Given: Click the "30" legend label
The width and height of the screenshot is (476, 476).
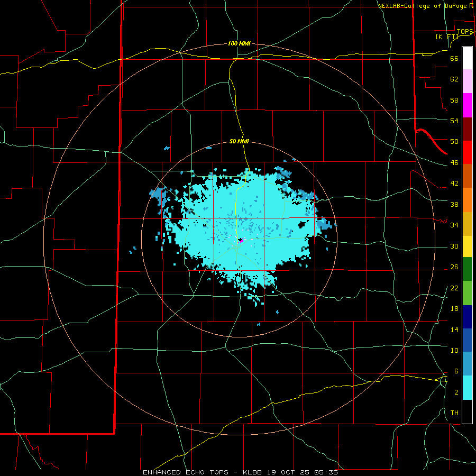Looking at the screenshot, I should 454,246.
